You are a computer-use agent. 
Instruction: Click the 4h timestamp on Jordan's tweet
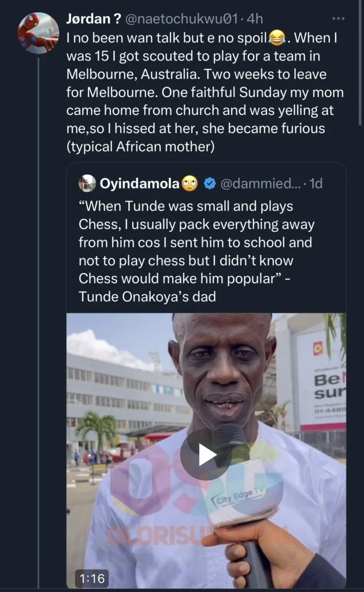254,19
